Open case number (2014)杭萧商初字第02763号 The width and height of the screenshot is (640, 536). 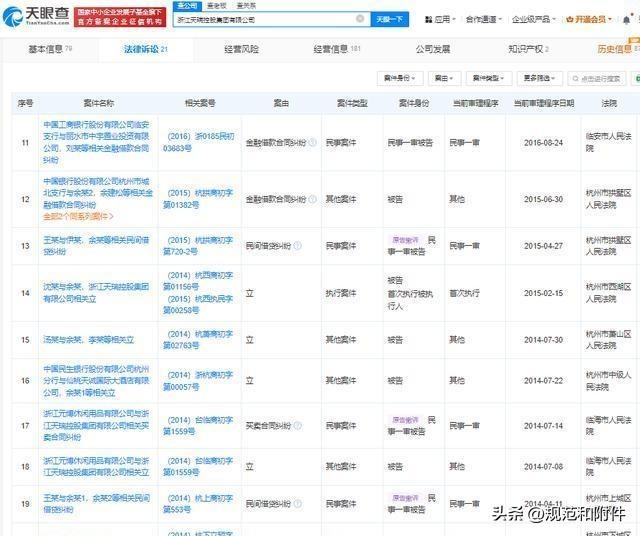199,340
